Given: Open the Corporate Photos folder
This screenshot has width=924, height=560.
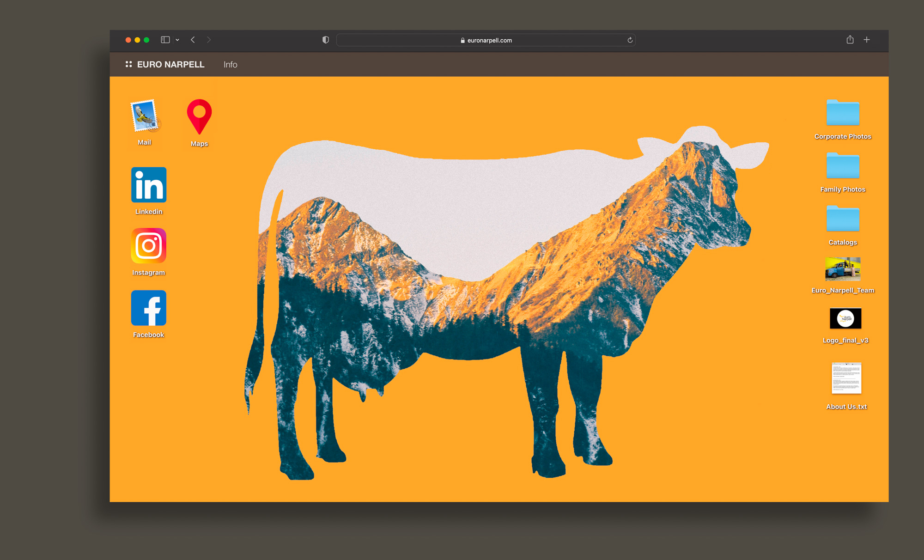Looking at the screenshot, I should coord(843,113).
